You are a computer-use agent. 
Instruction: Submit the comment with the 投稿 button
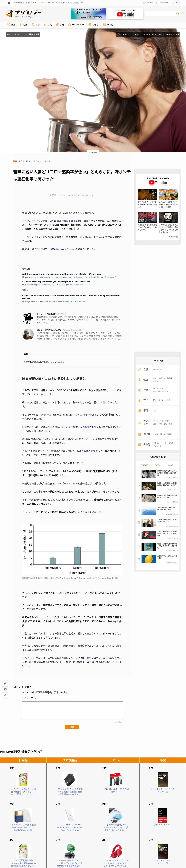[72, 727]
